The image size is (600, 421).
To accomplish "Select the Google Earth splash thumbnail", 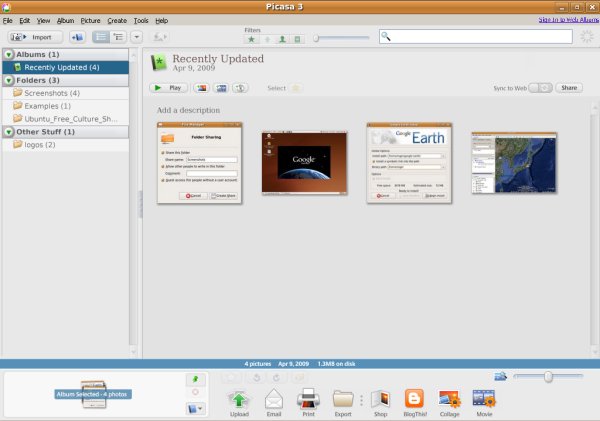I will pyautogui.click(x=305, y=163).
